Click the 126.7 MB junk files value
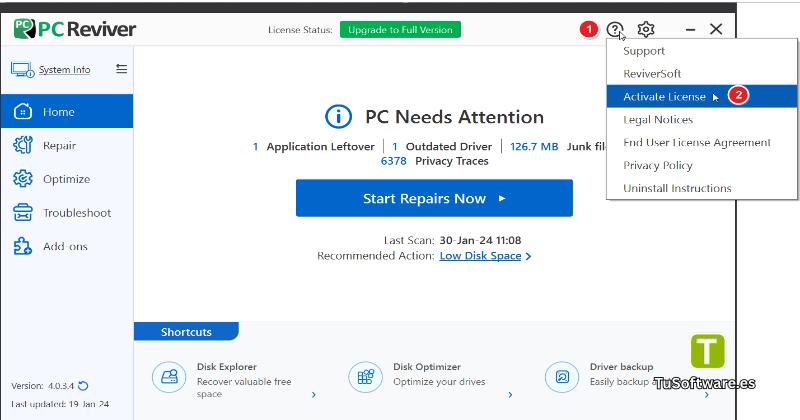This screenshot has width=800, height=420. point(534,146)
